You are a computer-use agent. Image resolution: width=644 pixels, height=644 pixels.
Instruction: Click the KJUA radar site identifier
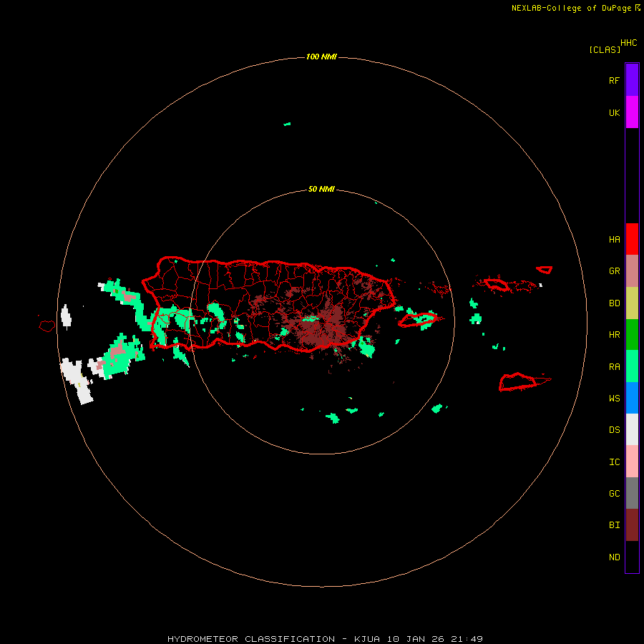[x=367, y=639]
